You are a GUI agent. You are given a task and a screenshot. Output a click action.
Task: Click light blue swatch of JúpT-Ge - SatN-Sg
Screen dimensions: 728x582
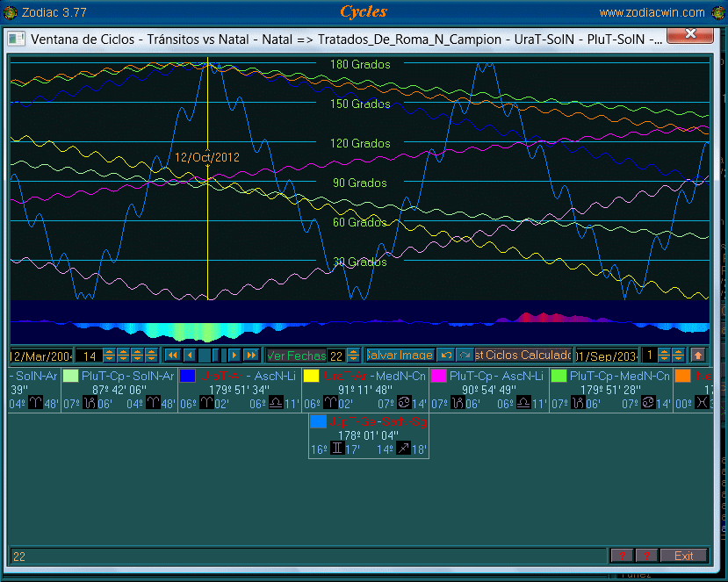pyautogui.click(x=318, y=421)
